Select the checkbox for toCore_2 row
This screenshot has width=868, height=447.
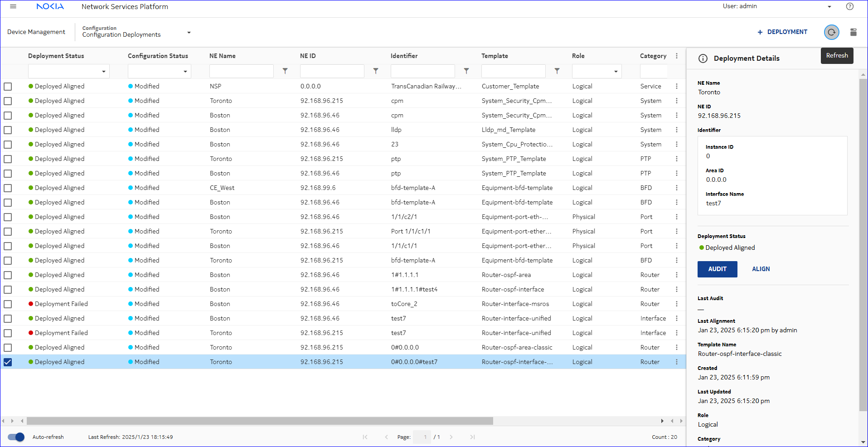tap(8, 304)
